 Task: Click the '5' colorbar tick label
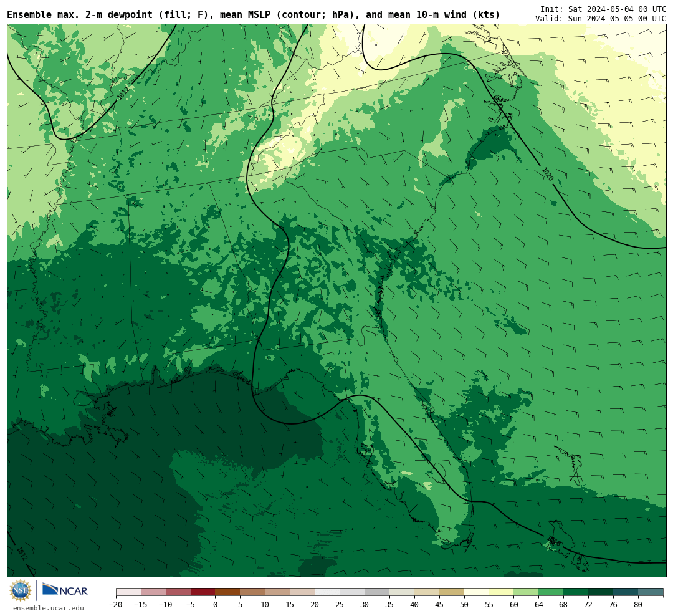point(241,605)
